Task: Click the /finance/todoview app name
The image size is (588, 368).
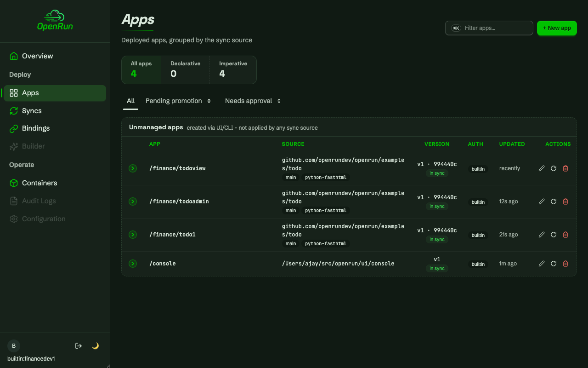Action: pyautogui.click(x=177, y=168)
